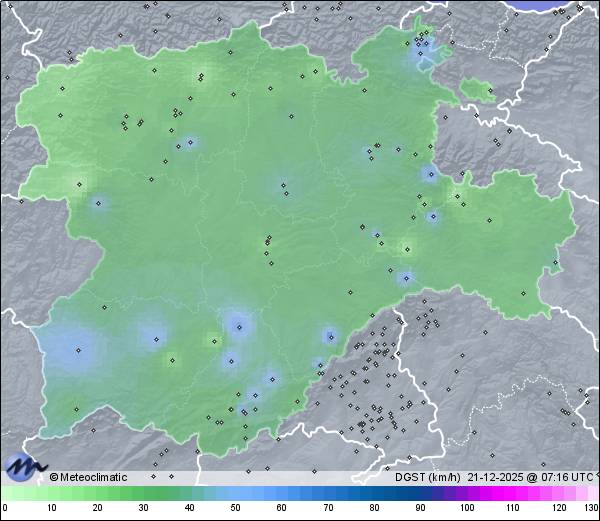The width and height of the screenshot is (600, 521).
Task: Select the 90 km/h legend color
Action: pyautogui.click(x=420, y=494)
